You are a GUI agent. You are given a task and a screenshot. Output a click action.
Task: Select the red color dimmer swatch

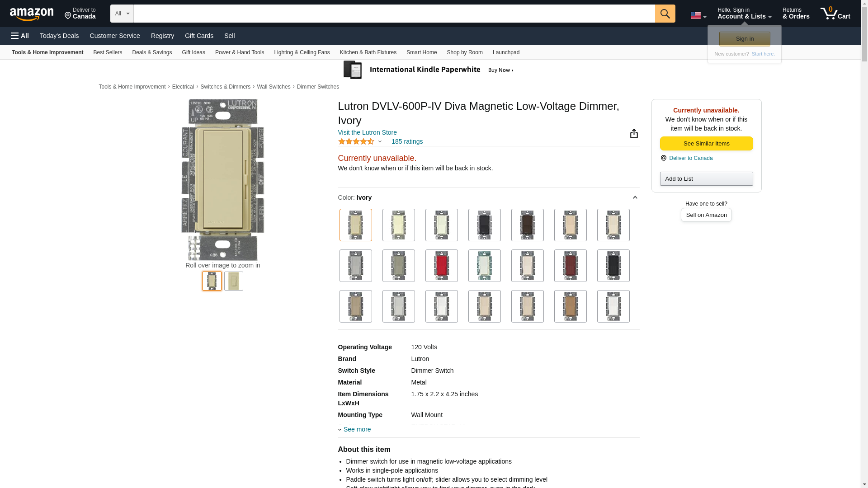pos(441,266)
